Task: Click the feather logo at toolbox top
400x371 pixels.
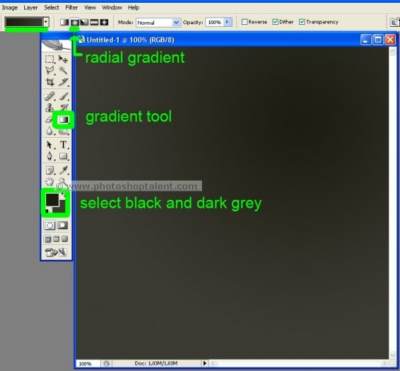Action: click(56, 45)
